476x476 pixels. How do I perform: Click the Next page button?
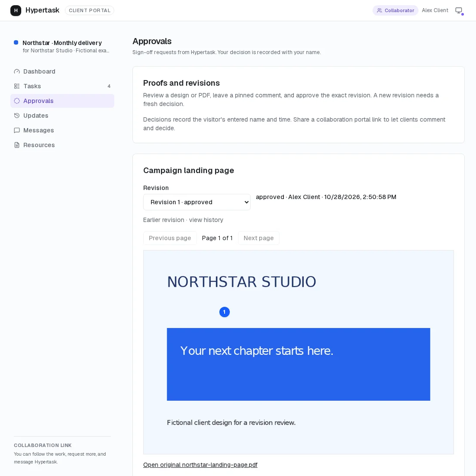[258, 238]
